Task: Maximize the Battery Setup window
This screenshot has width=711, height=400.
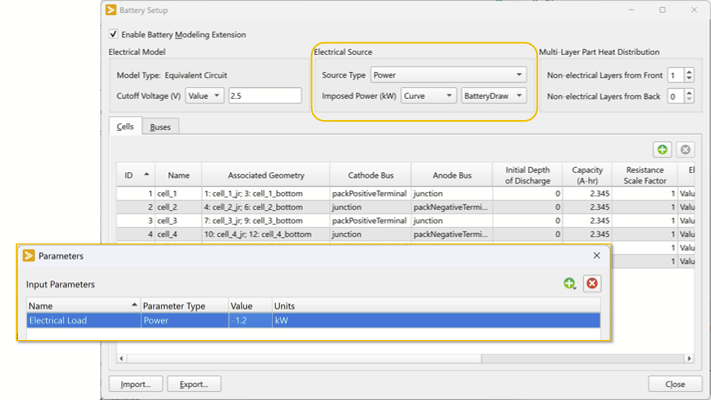Action: pyautogui.click(x=662, y=10)
